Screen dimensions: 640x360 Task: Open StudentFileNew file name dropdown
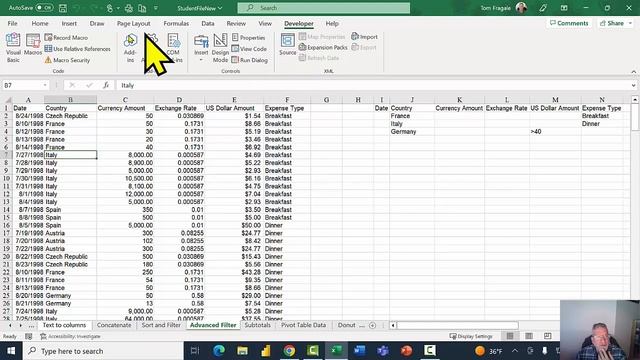click(x=220, y=8)
